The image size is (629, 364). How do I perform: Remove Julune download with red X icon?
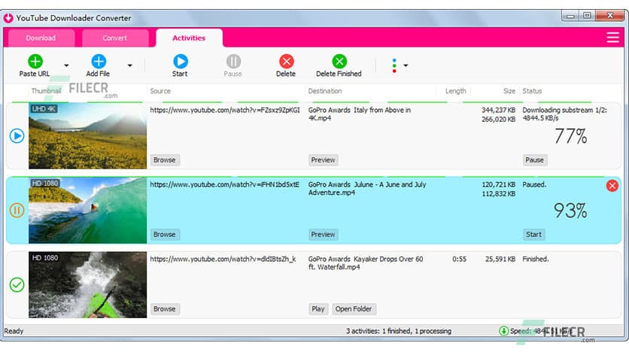(612, 186)
